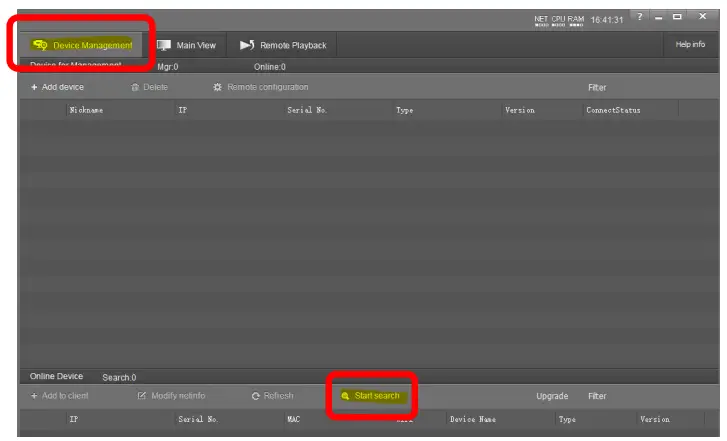The height and width of the screenshot is (441, 727).
Task: Click Add device button
Action: (57, 87)
